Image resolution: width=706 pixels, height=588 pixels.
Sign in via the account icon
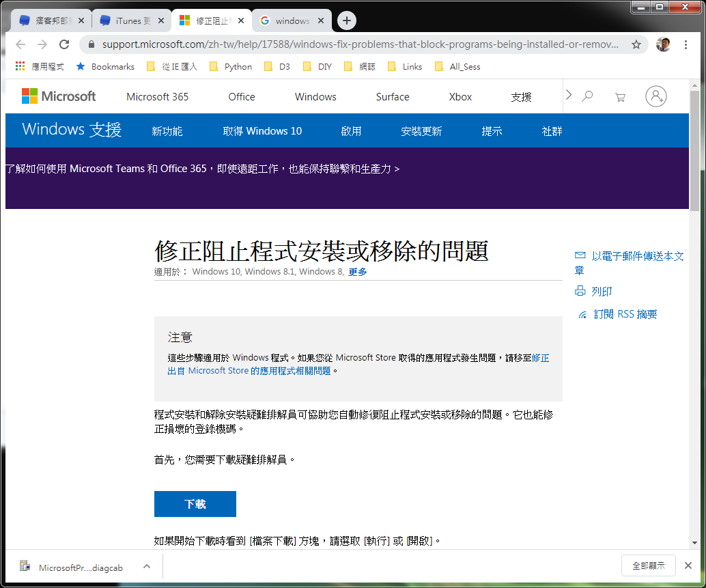(656, 96)
